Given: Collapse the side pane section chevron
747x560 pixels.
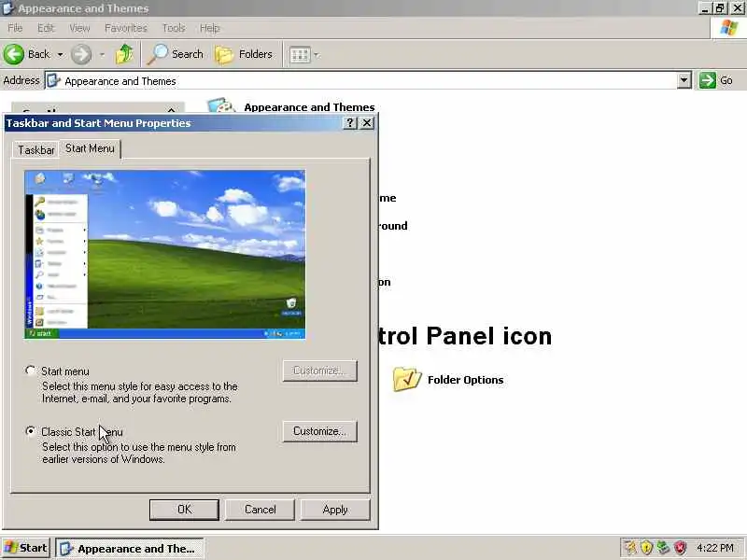Looking at the screenshot, I should tap(172, 109).
